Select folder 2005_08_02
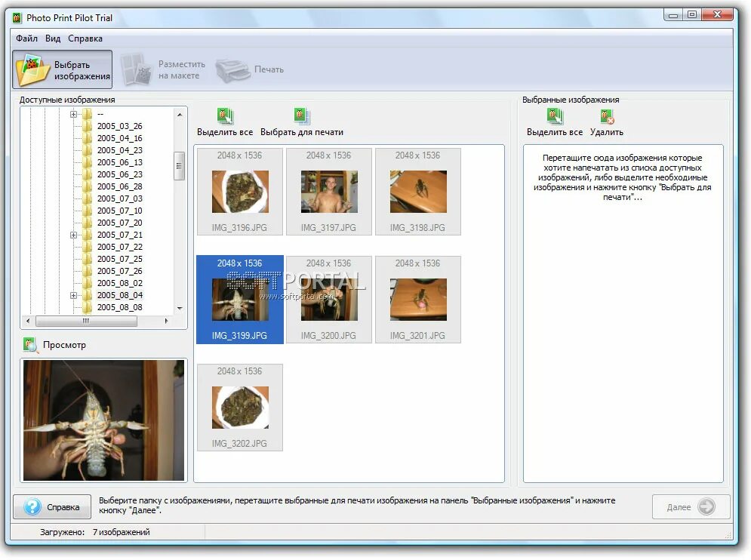Viewport: 751px width, 560px height. (x=120, y=283)
